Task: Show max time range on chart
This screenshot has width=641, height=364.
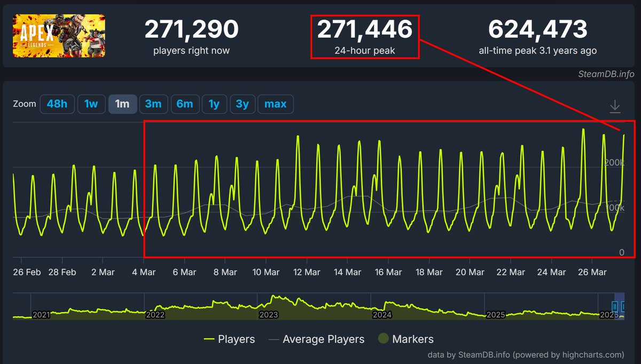Action: coord(276,104)
